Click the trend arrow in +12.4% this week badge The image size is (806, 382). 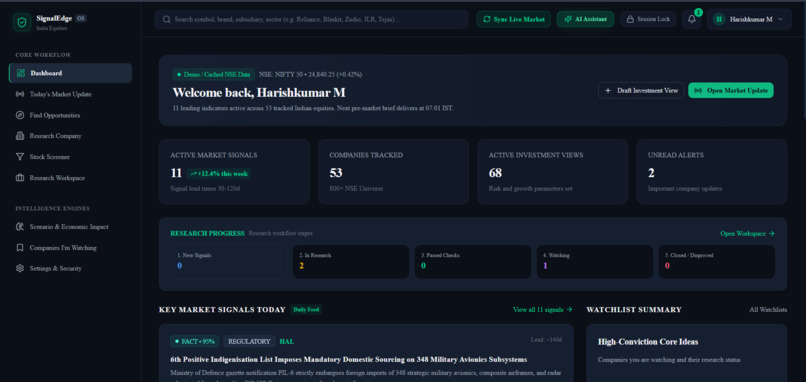click(x=193, y=174)
